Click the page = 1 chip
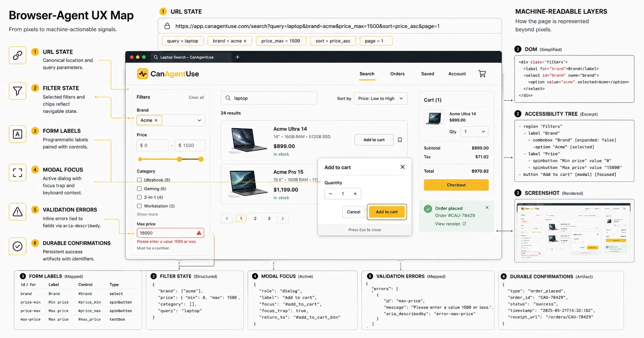 (x=376, y=41)
